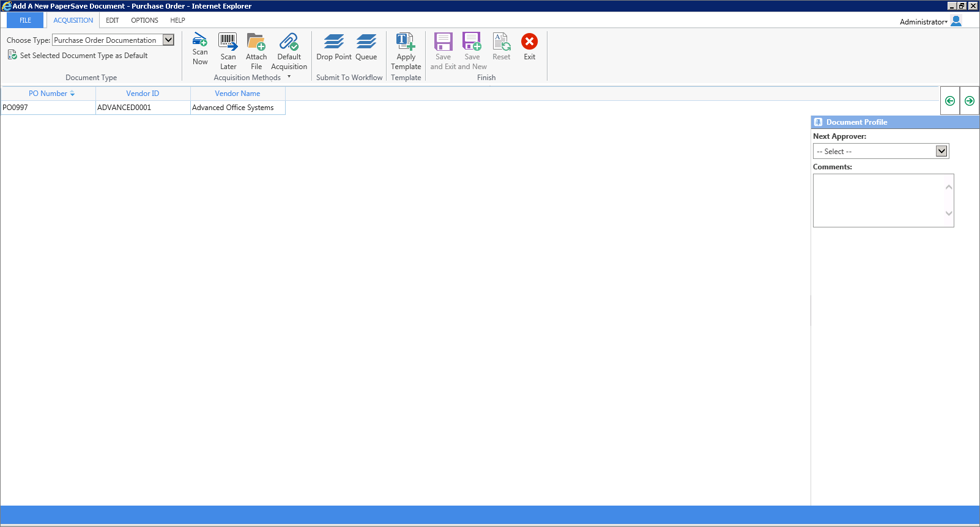
Task: Click the Reset icon
Action: point(502,42)
